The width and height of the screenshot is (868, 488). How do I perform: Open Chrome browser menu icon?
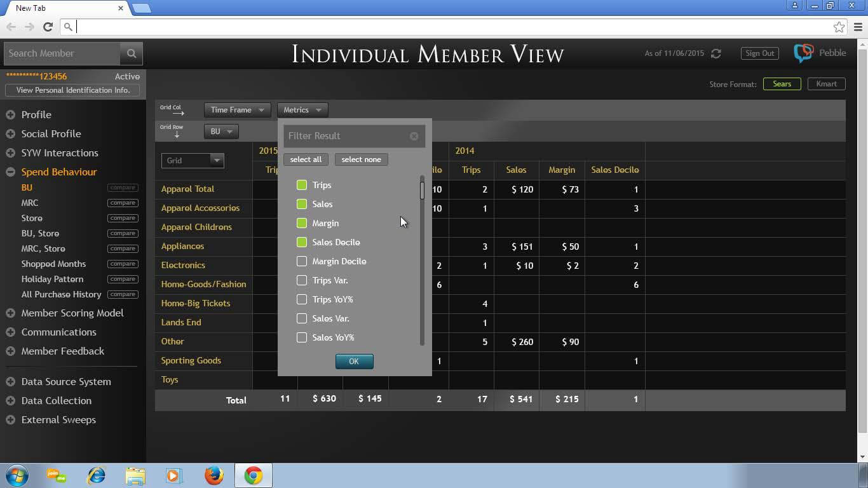pyautogui.click(x=858, y=27)
